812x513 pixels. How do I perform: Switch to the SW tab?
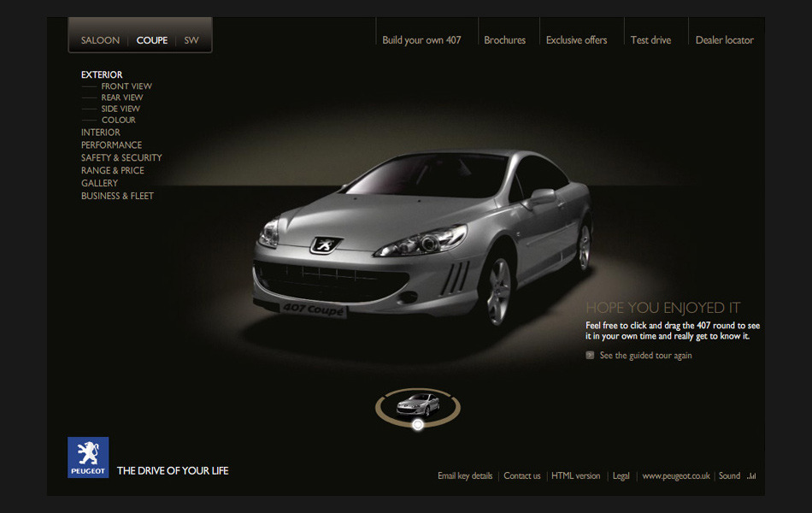(191, 40)
